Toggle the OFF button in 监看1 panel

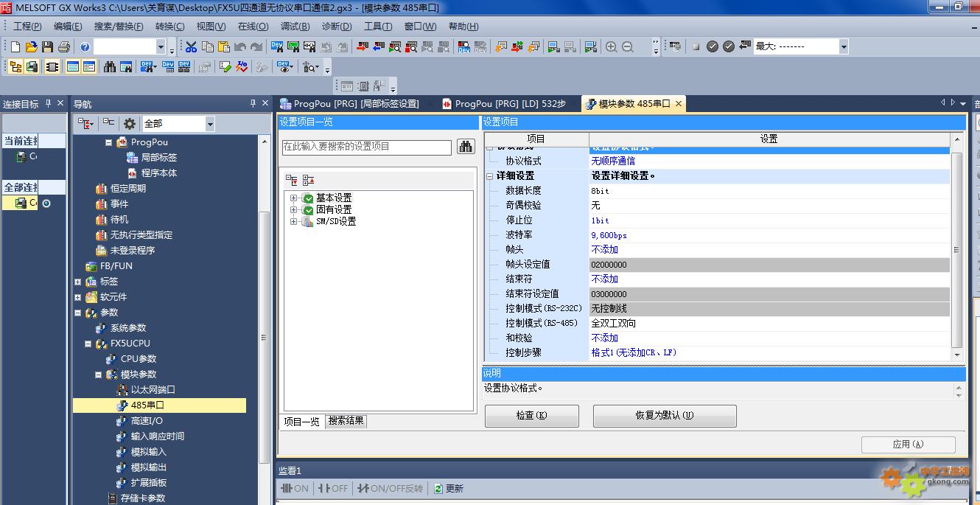coord(334,488)
